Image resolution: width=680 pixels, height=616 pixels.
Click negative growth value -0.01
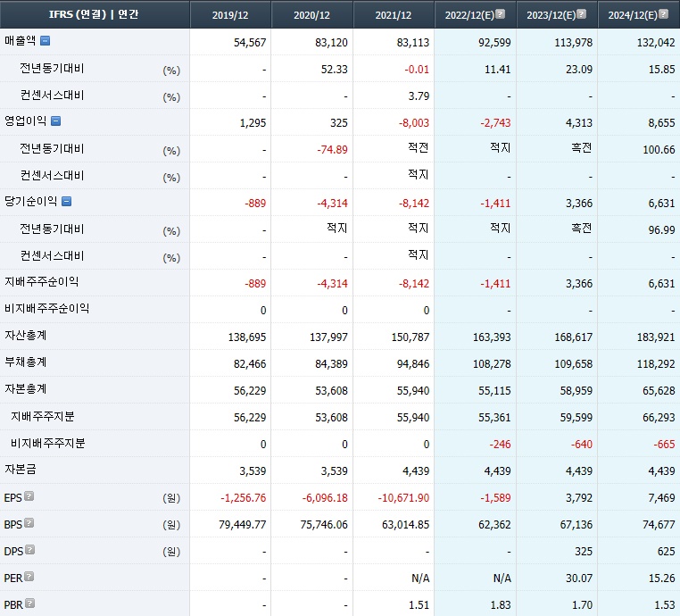(417, 70)
